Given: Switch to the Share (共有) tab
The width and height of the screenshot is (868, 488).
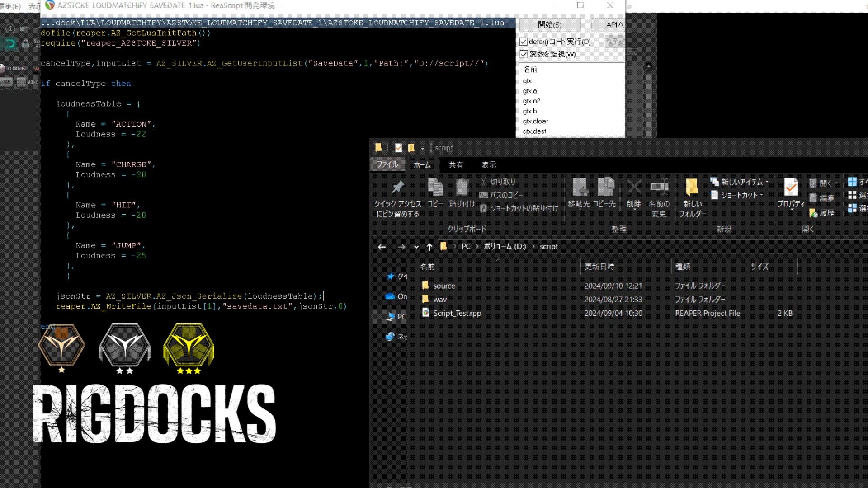Looking at the screenshot, I should tap(456, 165).
